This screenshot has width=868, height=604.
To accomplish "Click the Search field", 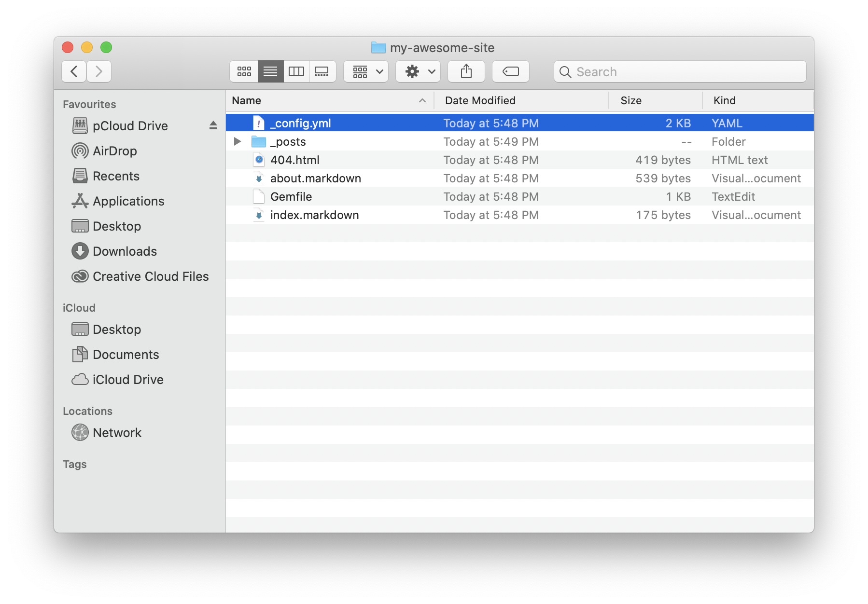I will (x=680, y=72).
